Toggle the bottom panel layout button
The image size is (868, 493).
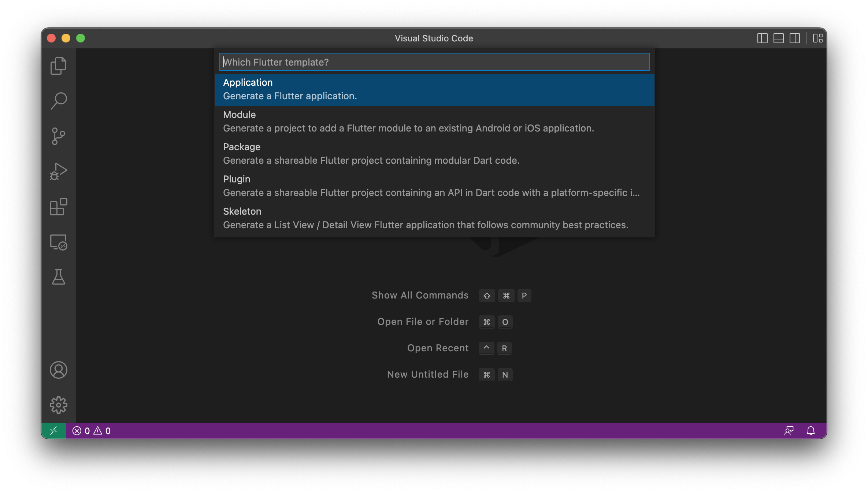[778, 38]
